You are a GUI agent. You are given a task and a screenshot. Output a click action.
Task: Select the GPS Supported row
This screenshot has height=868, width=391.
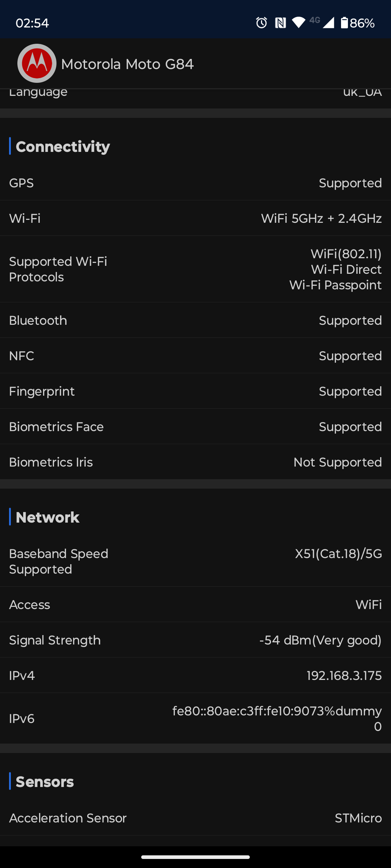pos(195,183)
